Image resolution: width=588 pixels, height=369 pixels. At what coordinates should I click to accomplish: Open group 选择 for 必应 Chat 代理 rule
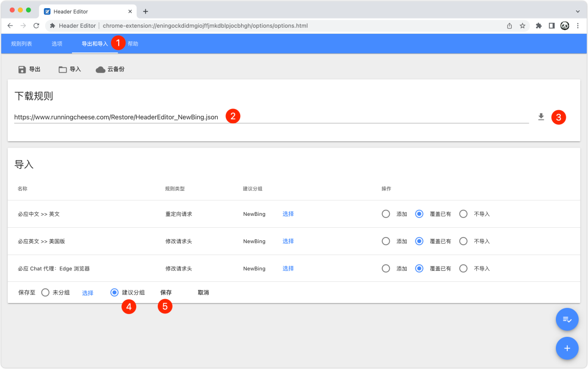[x=288, y=269]
